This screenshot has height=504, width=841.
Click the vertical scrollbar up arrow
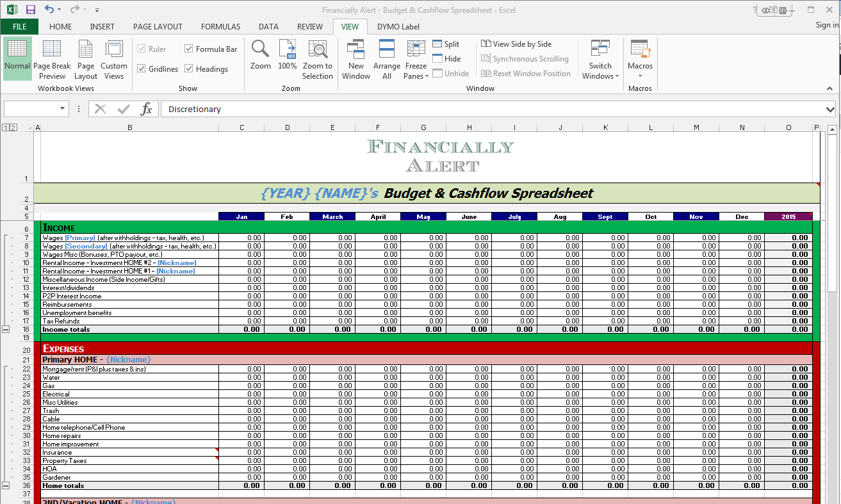coord(832,130)
